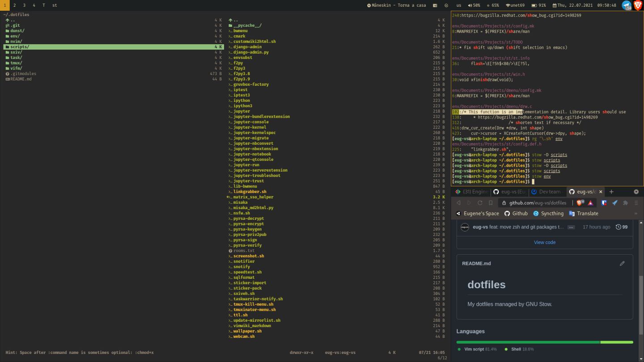Click the uBlock Origin extension icon
This screenshot has height=362, width=644.
pyautogui.click(x=604, y=202)
